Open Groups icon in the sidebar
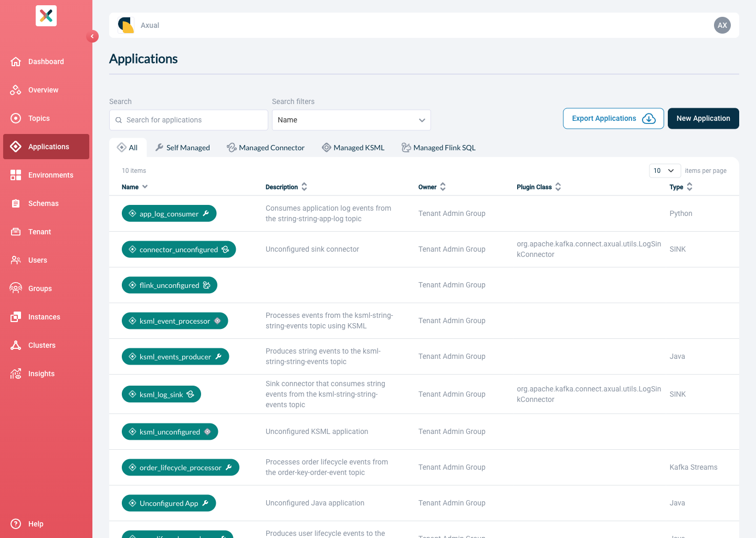This screenshot has width=756, height=538. coord(16,288)
